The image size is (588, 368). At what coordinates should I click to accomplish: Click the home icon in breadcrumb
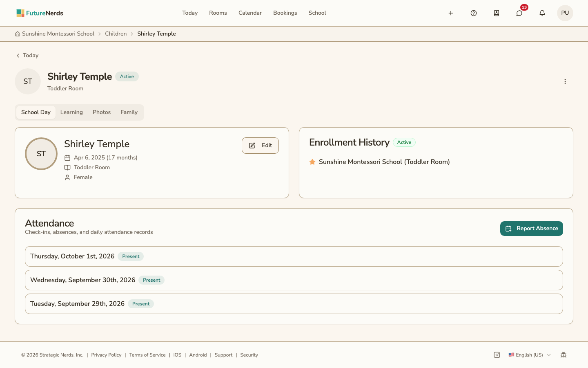18,34
